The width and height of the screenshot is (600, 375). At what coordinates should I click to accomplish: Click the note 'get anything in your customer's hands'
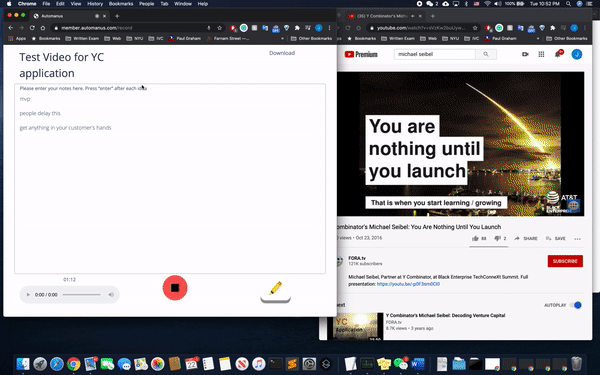tap(65, 128)
